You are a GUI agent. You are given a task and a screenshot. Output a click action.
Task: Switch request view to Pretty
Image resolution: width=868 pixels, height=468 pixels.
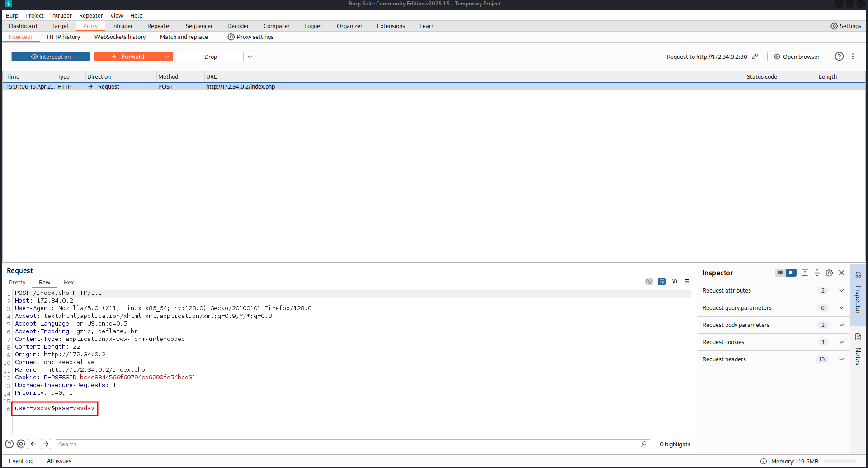pos(17,282)
